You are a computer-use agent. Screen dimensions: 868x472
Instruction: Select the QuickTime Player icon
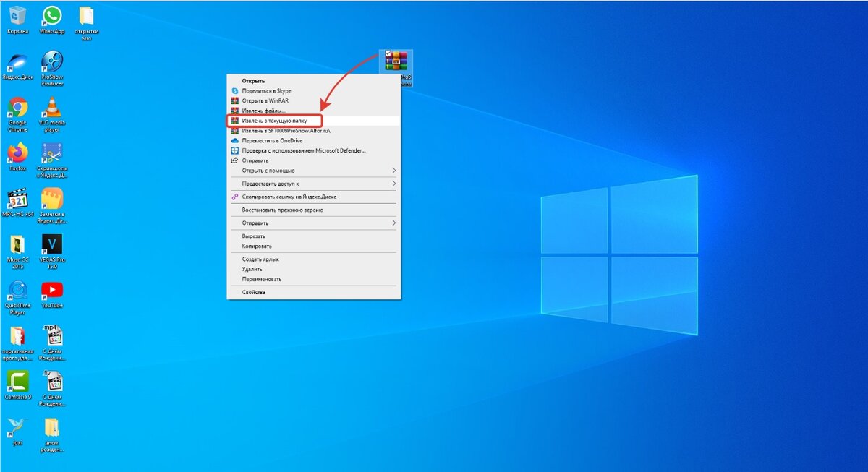17,298
